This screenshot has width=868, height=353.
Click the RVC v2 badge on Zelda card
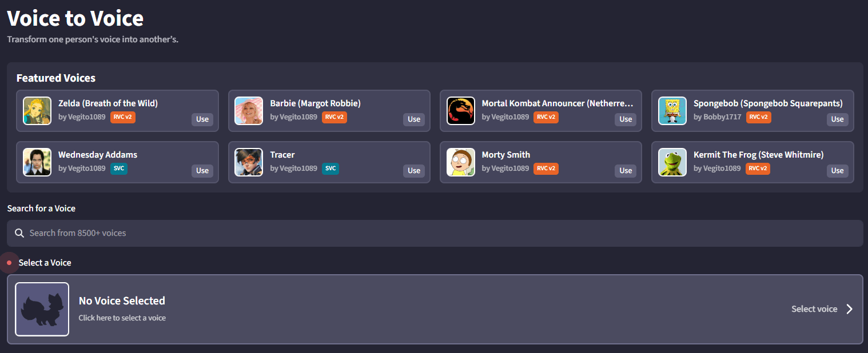123,117
